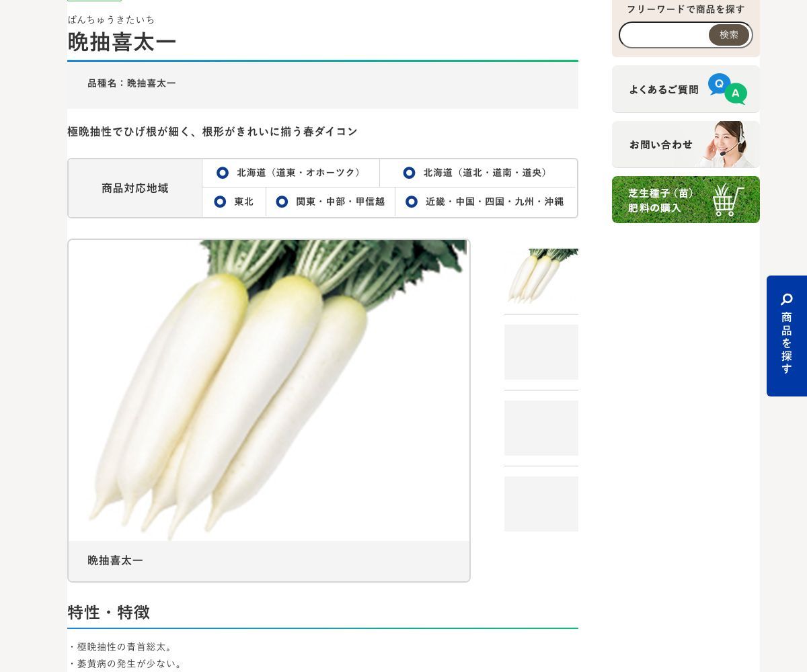Click the main daikon product image
Image resolution: width=807 pixels, height=672 pixels.
[269, 390]
